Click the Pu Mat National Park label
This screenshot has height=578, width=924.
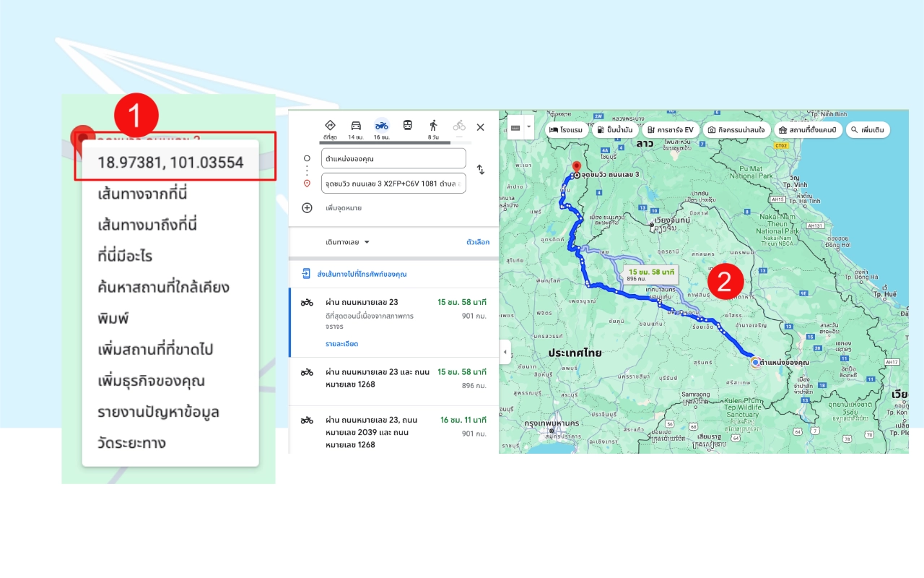(753, 173)
